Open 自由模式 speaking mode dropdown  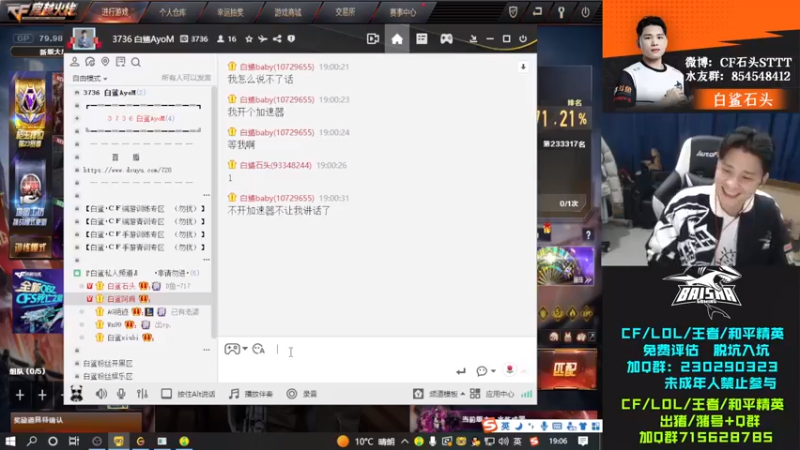[x=89, y=79]
